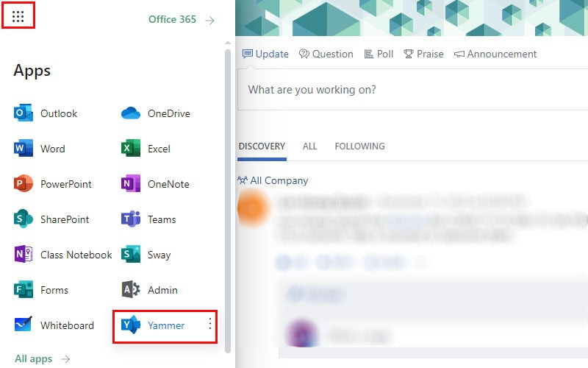Open the app launcher waffle icon
The image size is (588, 368).
tap(18, 16)
